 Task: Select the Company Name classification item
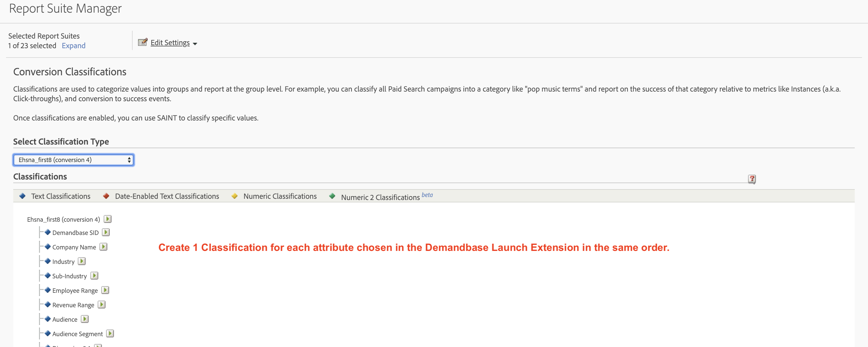point(74,247)
